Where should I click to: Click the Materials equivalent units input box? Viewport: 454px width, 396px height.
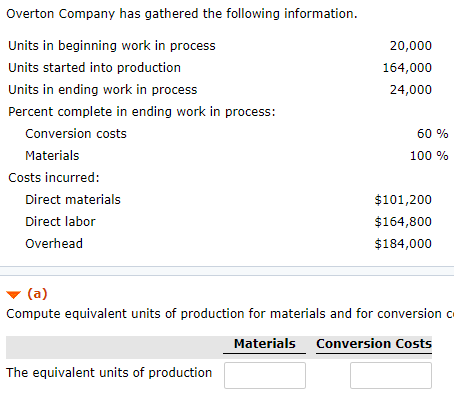[265, 375]
